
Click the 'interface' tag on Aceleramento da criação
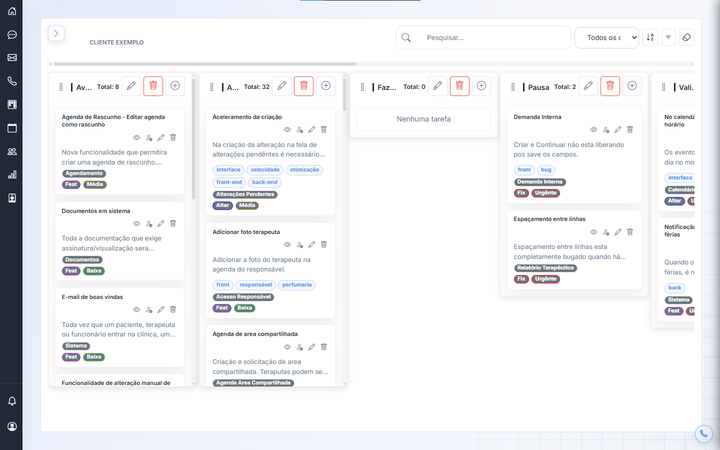click(x=228, y=170)
